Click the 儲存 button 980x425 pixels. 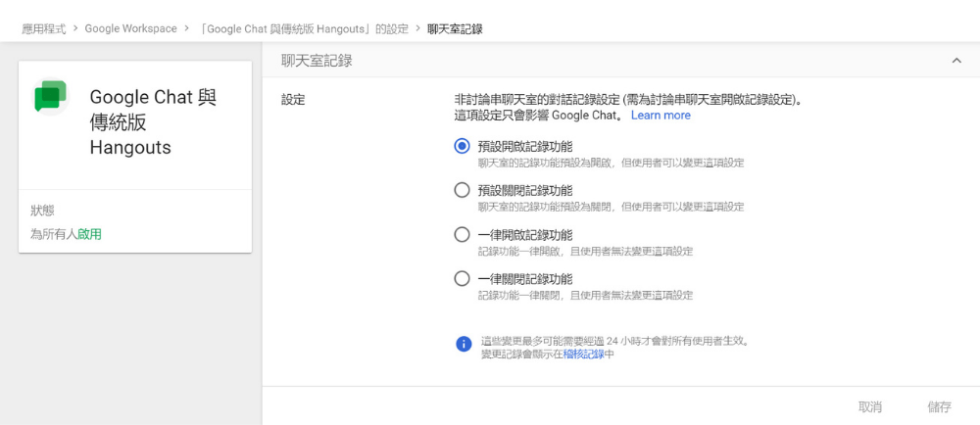coord(940,407)
